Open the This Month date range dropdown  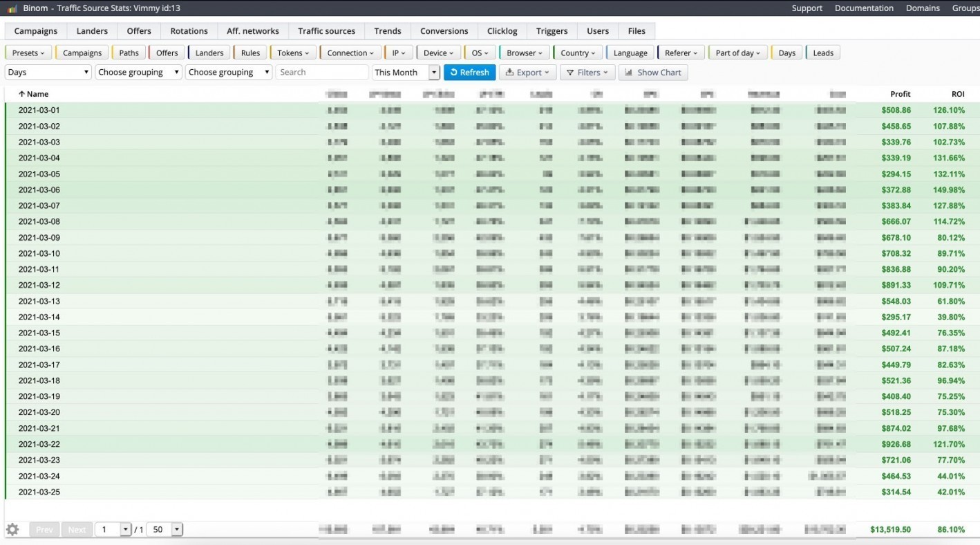pyautogui.click(x=406, y=73)
